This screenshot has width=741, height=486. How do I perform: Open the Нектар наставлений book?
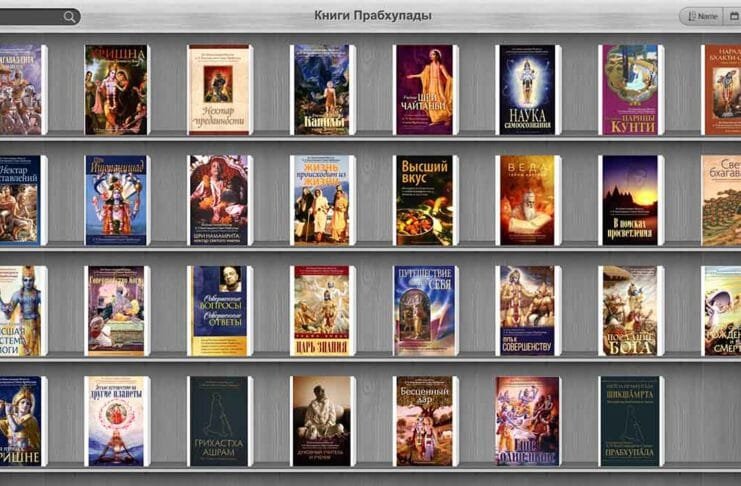pos(24,200)
